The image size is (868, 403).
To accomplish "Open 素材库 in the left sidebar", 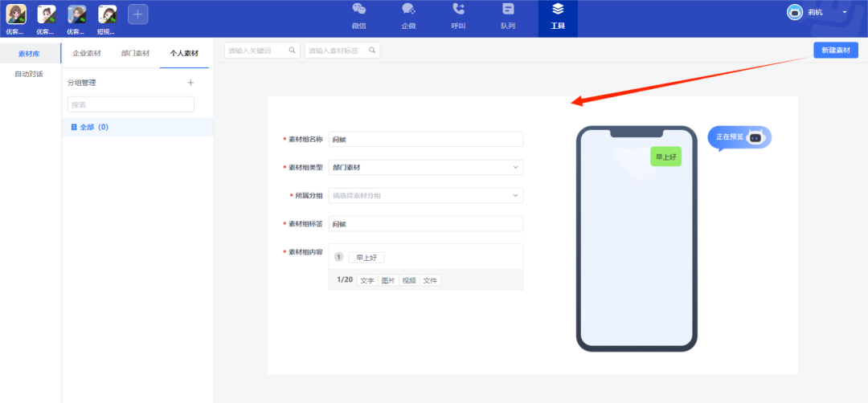I will click(x=31, y=54).
